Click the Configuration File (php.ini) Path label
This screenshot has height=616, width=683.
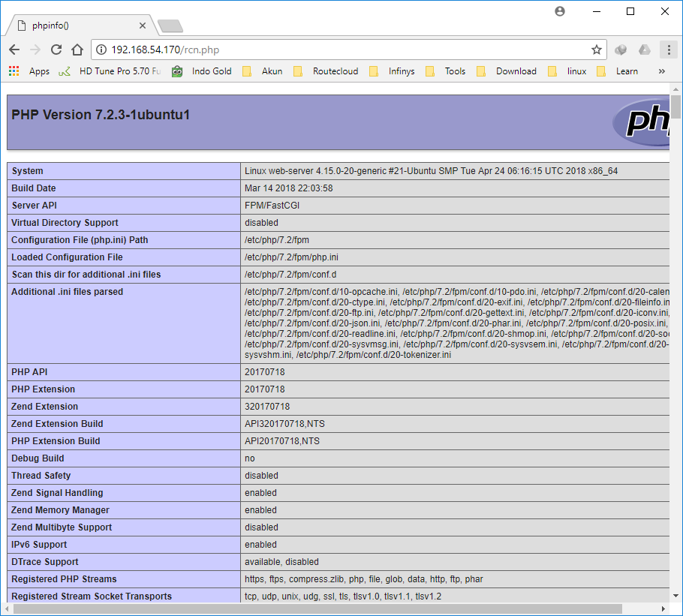point(80,240)
